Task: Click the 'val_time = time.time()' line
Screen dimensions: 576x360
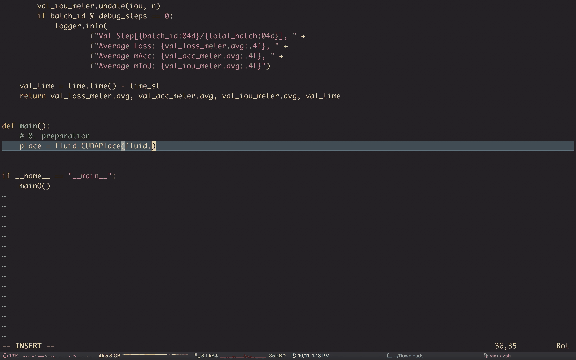Action: tap(90, 86)
